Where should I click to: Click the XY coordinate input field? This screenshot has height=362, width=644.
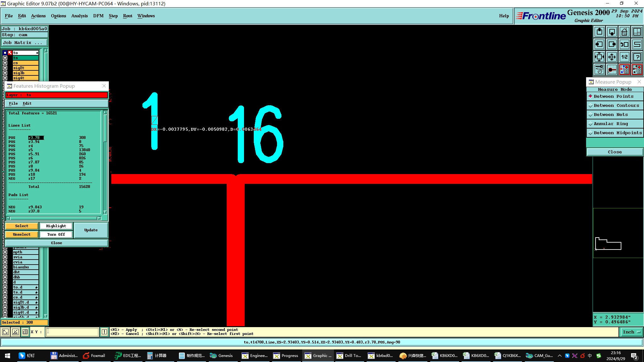72,332
